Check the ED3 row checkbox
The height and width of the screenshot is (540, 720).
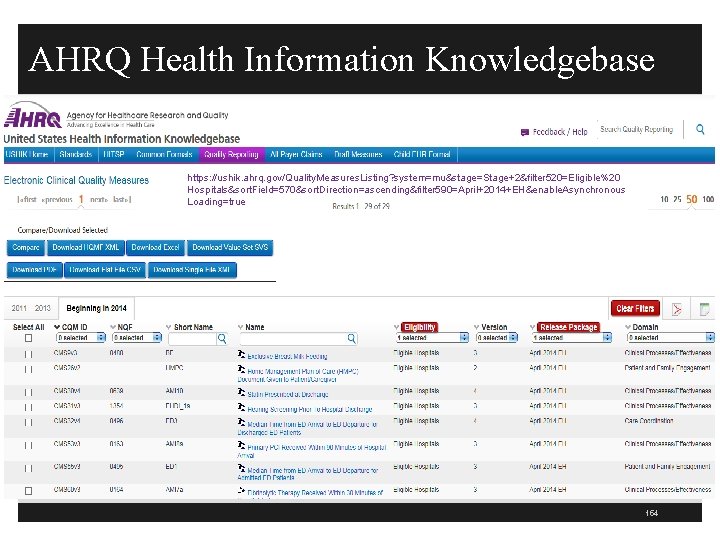pos(28,422)
